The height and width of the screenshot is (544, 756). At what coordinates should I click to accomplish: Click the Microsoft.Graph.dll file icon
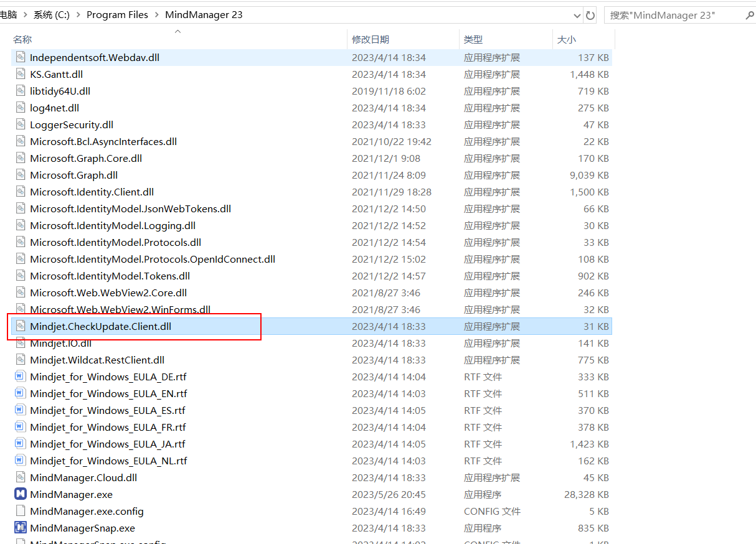click(x=21, y=175)
